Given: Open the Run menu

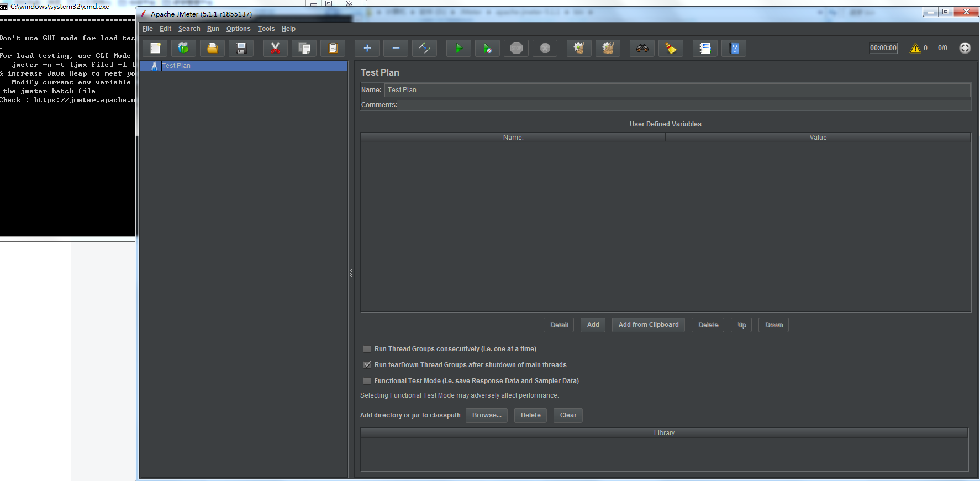Looking at the screenshot, I should click(x=213, y=29).
